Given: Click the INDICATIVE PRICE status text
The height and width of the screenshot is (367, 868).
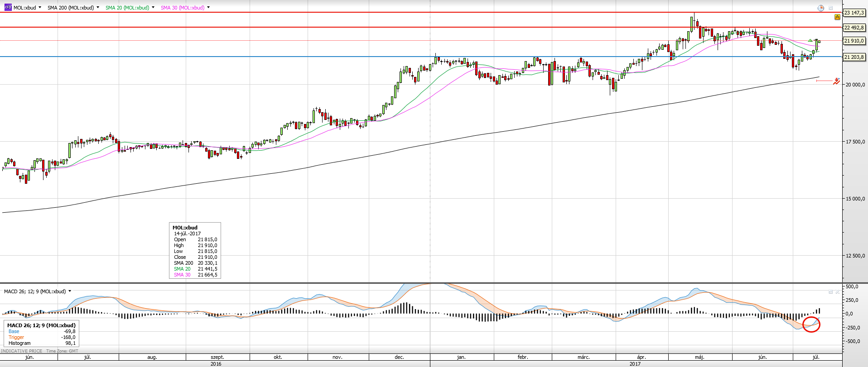Looking at the screenshot, I should coord(22,351).
